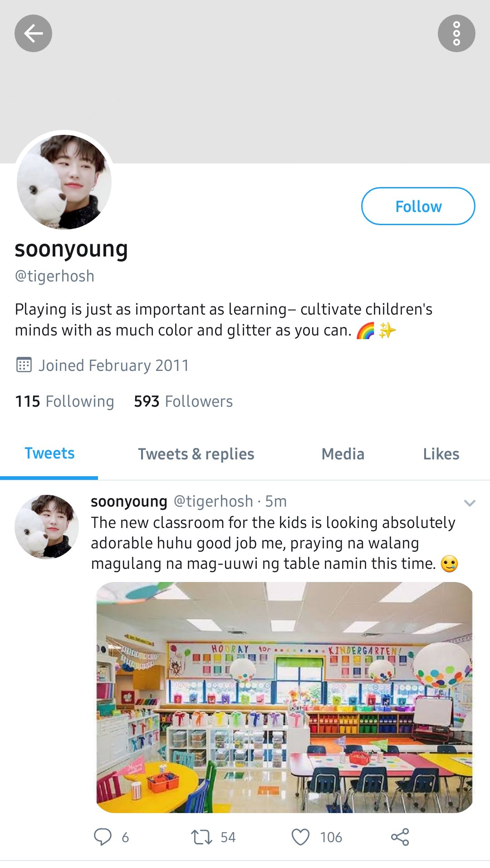Open the kindergarten classroom photo

pos(284,697)
